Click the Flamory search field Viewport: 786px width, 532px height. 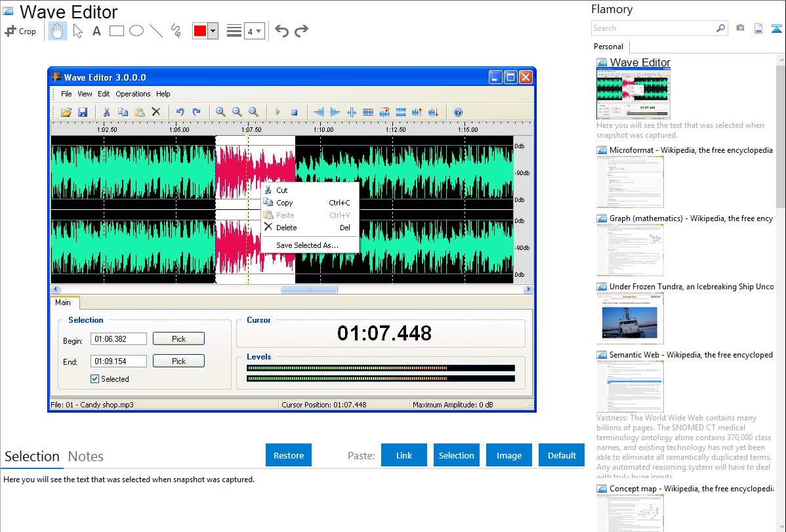[654, 28]
